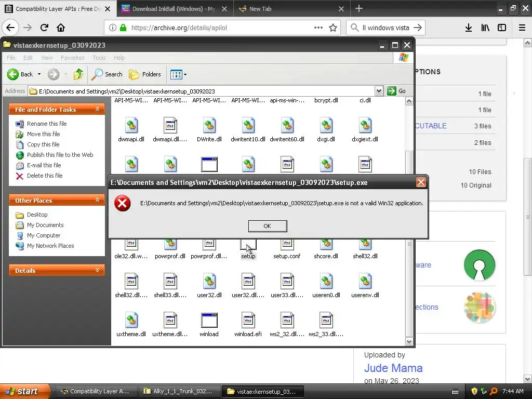Go back in Explorer with Back arrow
Image resolution: width=532 pixels, height=399 pixels.
pyautogui.click(x=20, y=74)
